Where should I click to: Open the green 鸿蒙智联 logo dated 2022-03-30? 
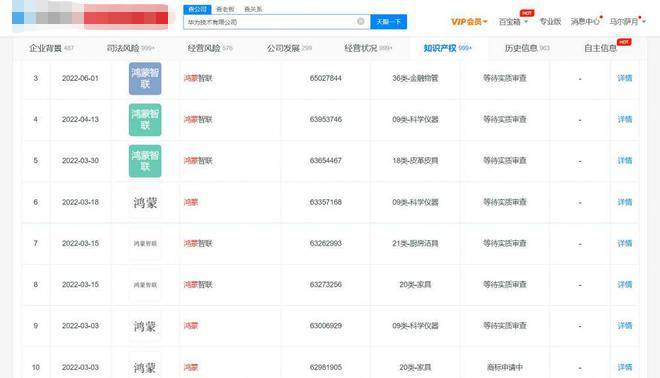145,161
